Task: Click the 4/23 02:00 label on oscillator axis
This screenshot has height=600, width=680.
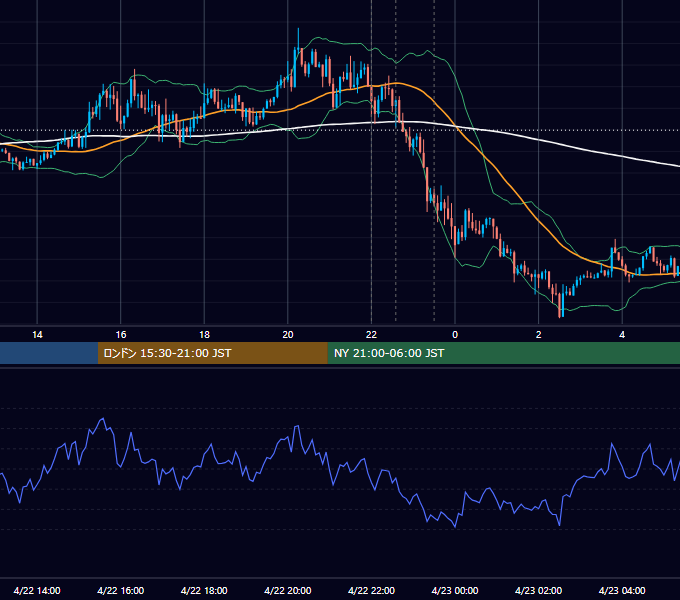Action: point(538,590)
